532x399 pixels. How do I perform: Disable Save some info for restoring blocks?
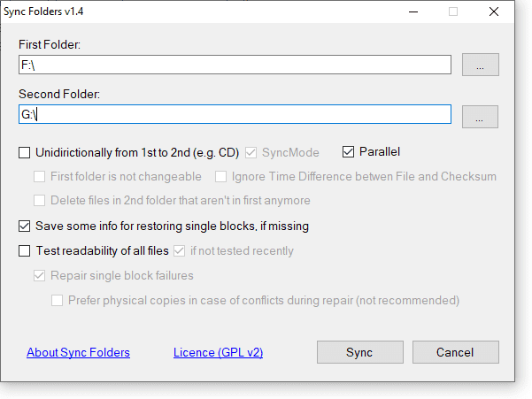pos(25,226)
